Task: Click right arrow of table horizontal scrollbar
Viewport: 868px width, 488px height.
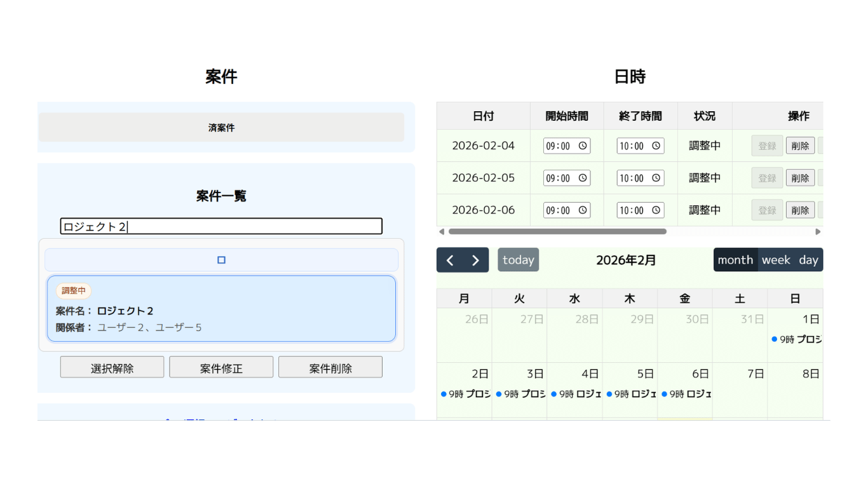Action: [818, 232]
